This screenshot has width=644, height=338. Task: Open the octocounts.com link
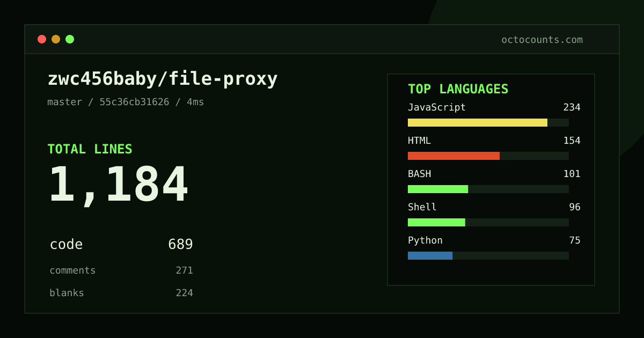pos(542,40)
